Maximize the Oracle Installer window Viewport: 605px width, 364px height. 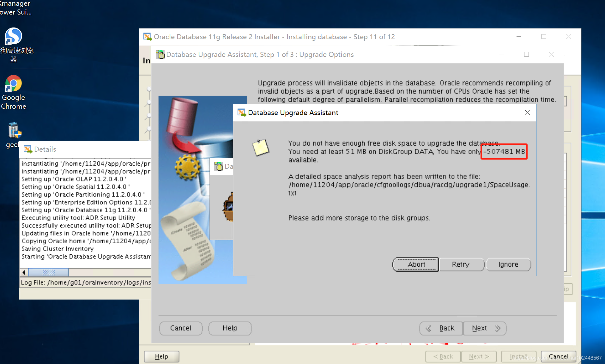tap(544, 37)
